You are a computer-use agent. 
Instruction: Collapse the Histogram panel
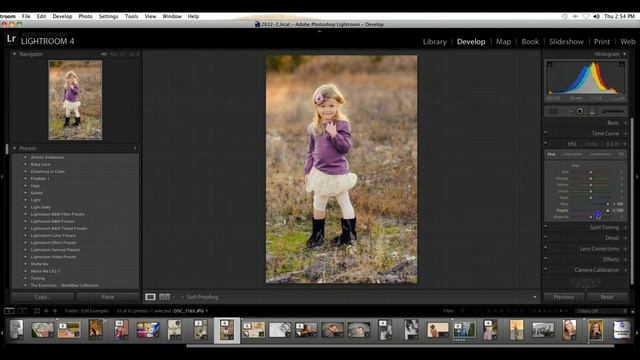coord(624,54)
